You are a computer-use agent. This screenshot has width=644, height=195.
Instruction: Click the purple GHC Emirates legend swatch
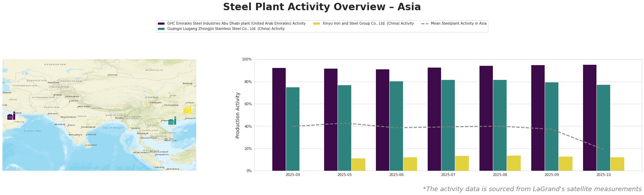(161, 24)
